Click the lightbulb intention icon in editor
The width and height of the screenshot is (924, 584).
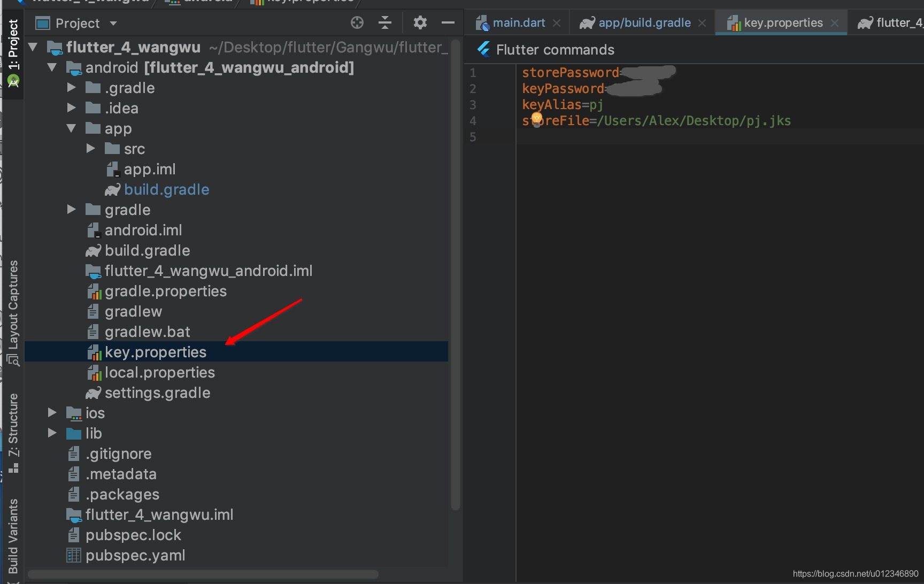(537, 119)
